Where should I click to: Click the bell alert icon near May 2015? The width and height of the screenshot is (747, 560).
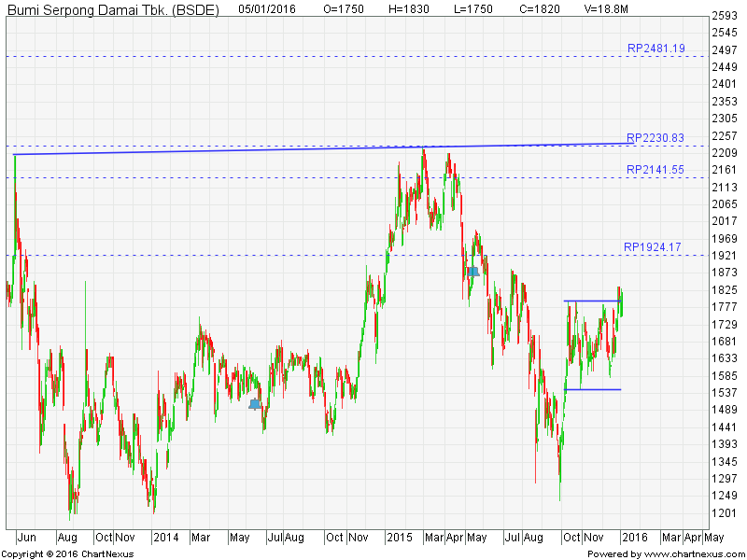[x=473, y=271]
